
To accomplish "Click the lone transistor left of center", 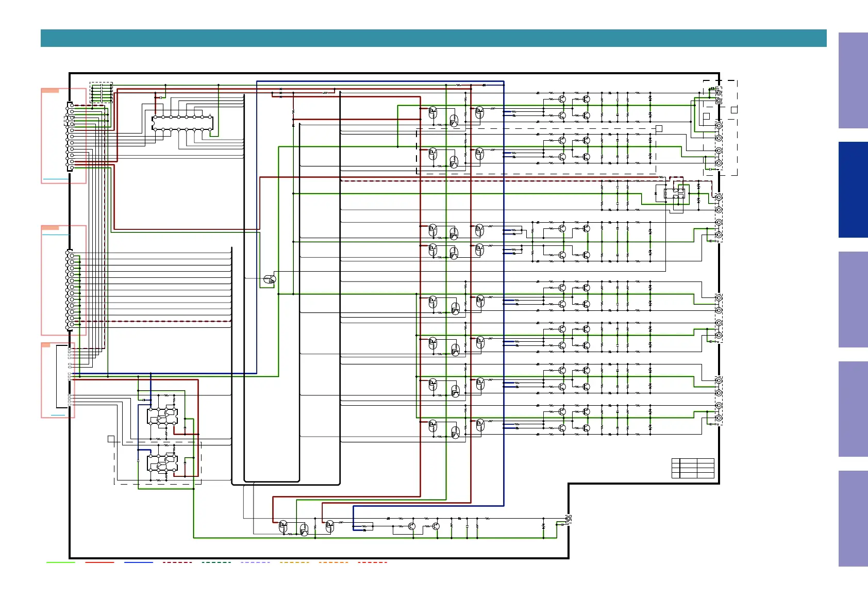I will tap(270, 279).
